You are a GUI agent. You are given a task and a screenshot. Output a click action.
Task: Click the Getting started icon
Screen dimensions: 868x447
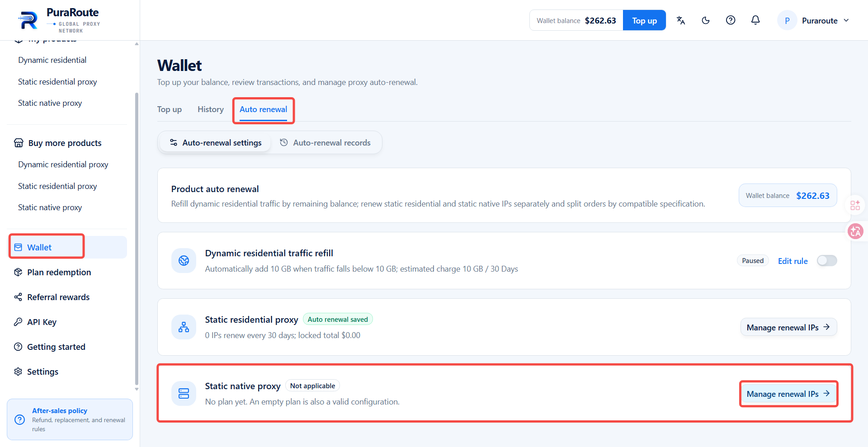pyautogui.click(x=18, y=347)
